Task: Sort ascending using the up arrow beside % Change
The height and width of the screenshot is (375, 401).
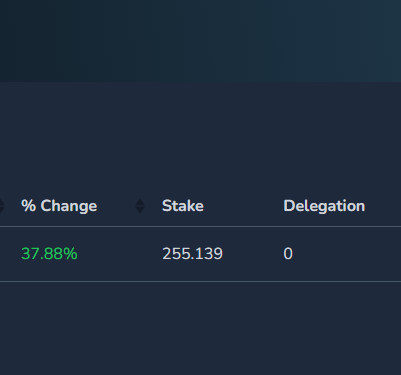Action: [x=140, y=202]
